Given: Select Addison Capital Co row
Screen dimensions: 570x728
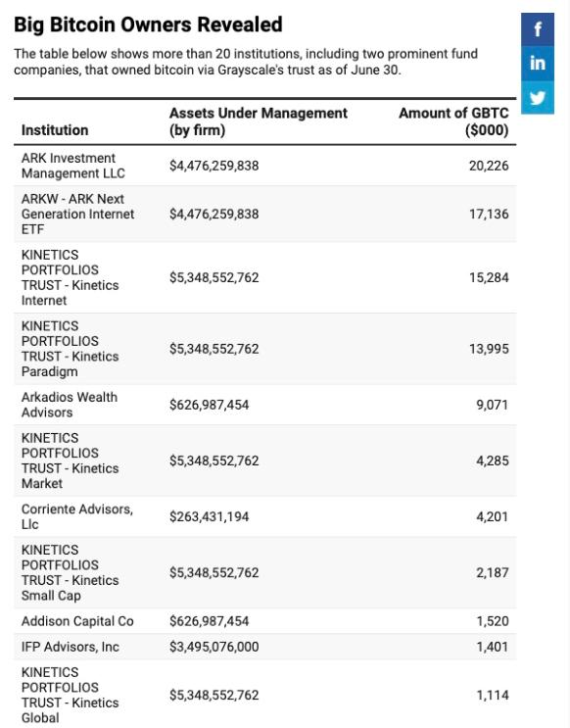Looking at the screenshot, I should click(x=265, y=621).
